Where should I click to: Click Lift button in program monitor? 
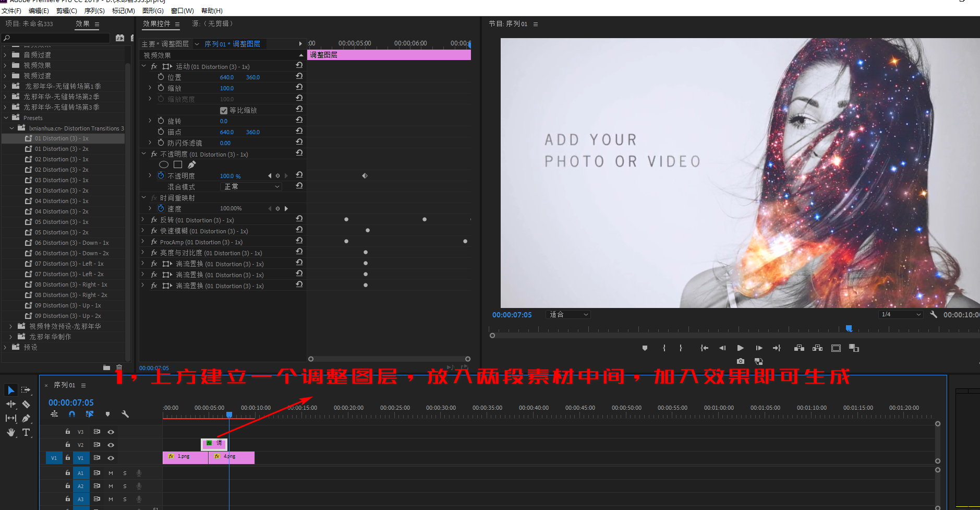[x=799, y=348]
